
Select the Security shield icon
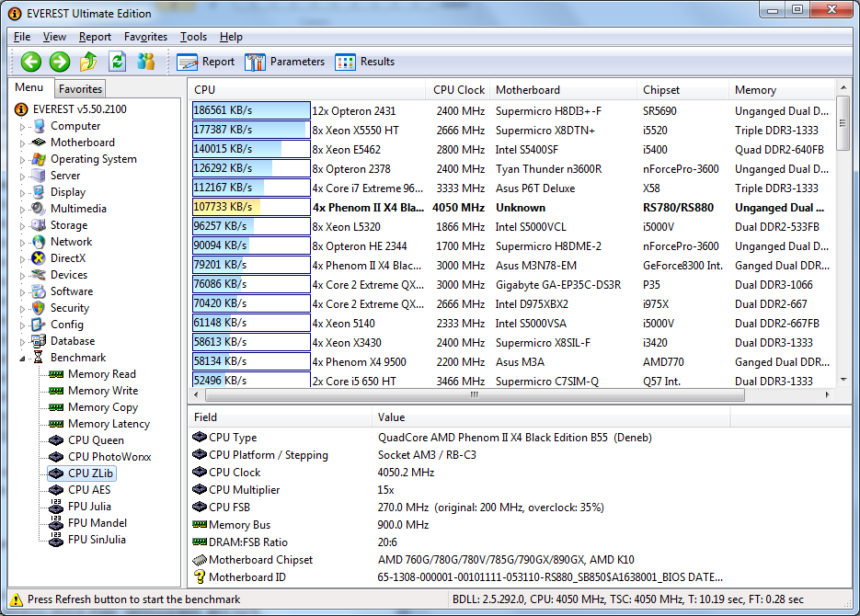pyautogui.click(x=39, y=308)
